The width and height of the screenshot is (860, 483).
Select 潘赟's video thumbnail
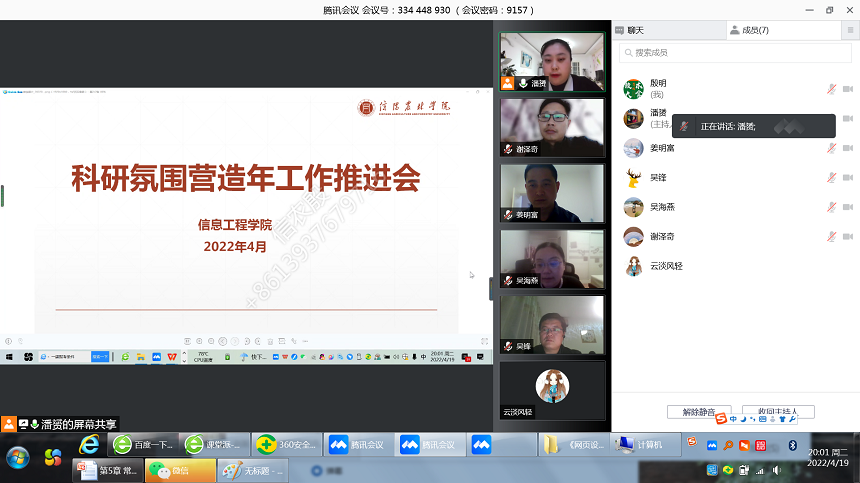pos(552,61)
